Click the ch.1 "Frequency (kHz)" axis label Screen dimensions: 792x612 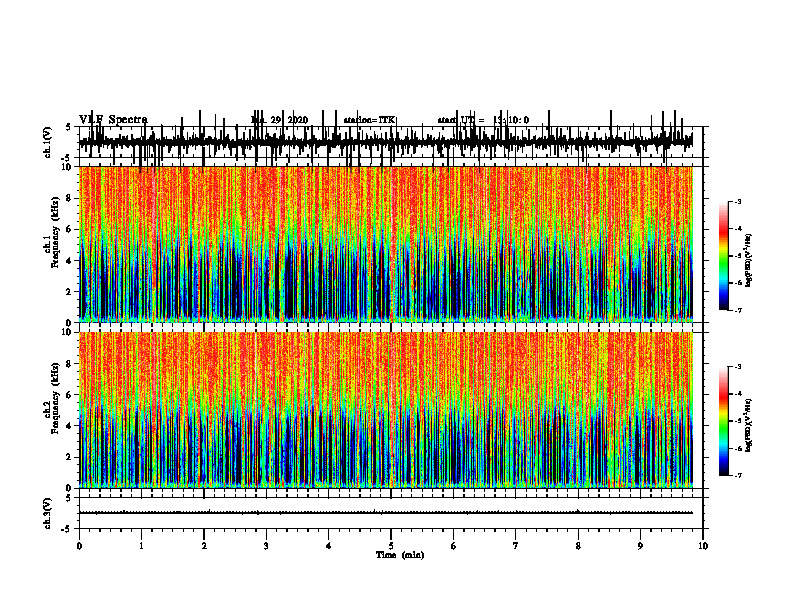pos(55,233)
